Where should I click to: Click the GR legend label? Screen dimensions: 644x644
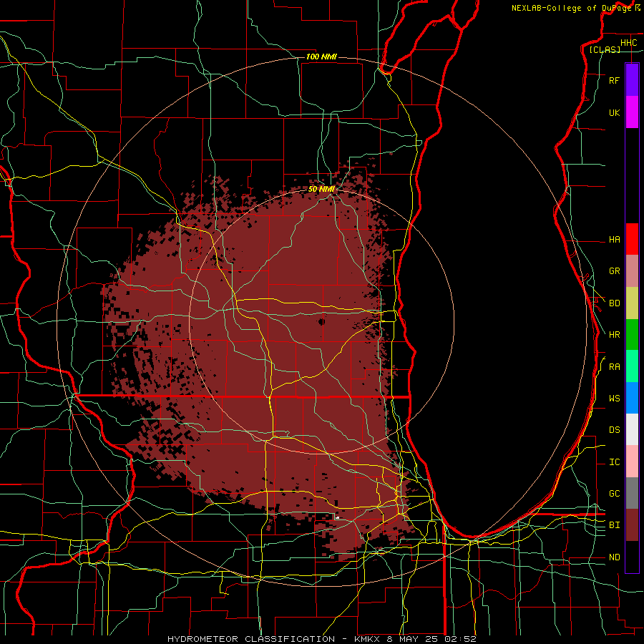click(614, 271)
